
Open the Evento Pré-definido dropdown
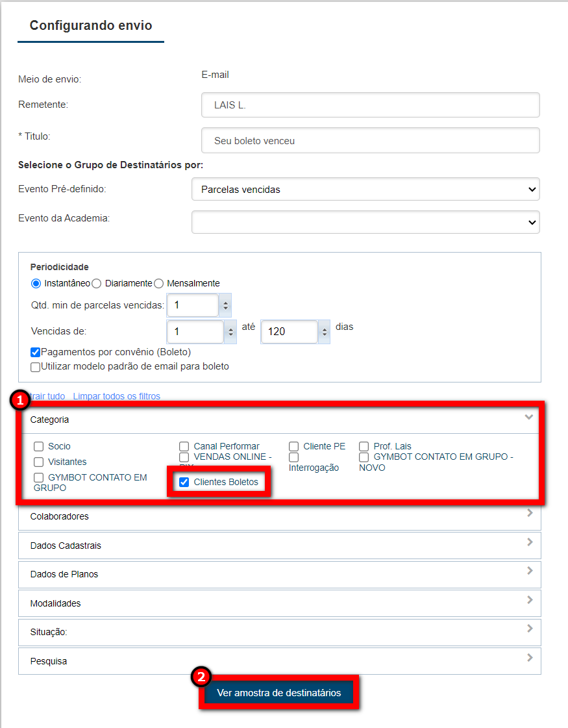365,190
